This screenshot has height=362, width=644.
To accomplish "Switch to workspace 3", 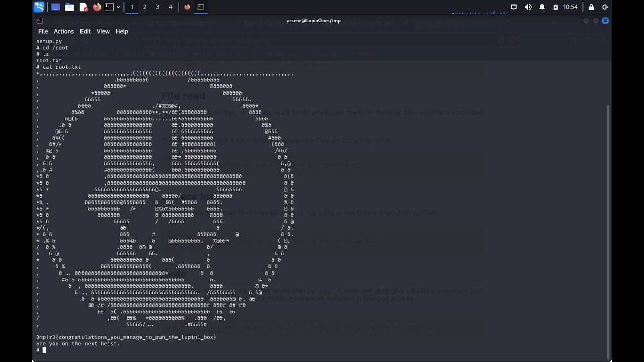I will click(x=157, y=7).
